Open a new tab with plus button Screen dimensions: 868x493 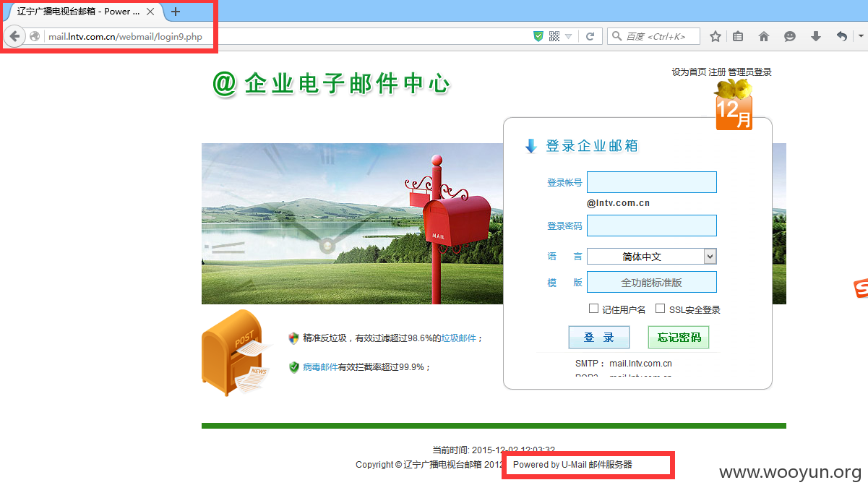(x=176, y=12)
